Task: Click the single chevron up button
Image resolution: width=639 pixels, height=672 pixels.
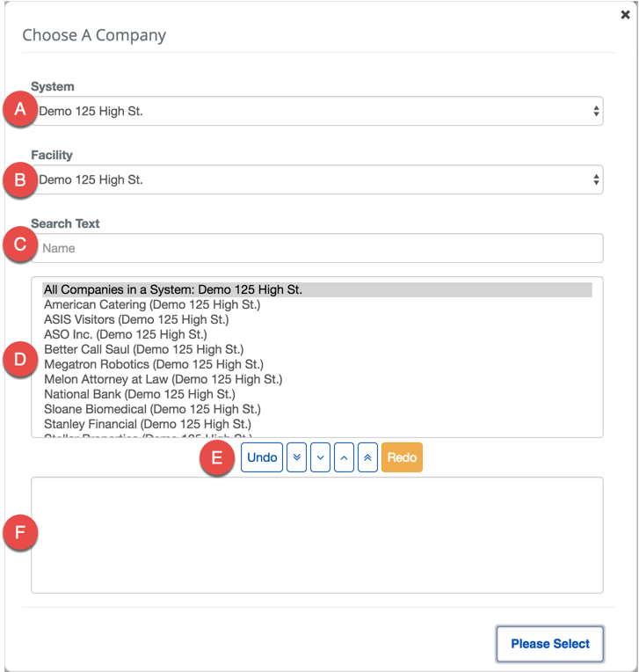Action: (344, 457)
